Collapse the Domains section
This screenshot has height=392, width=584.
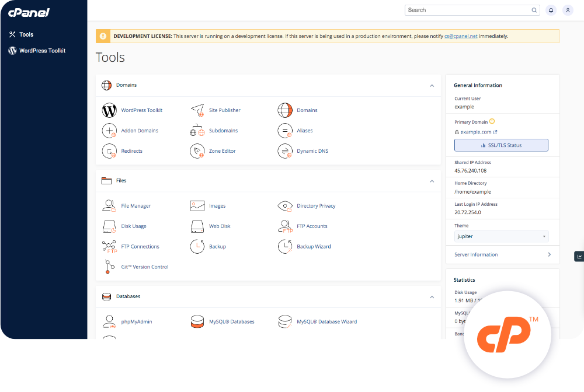pos(432,86)
